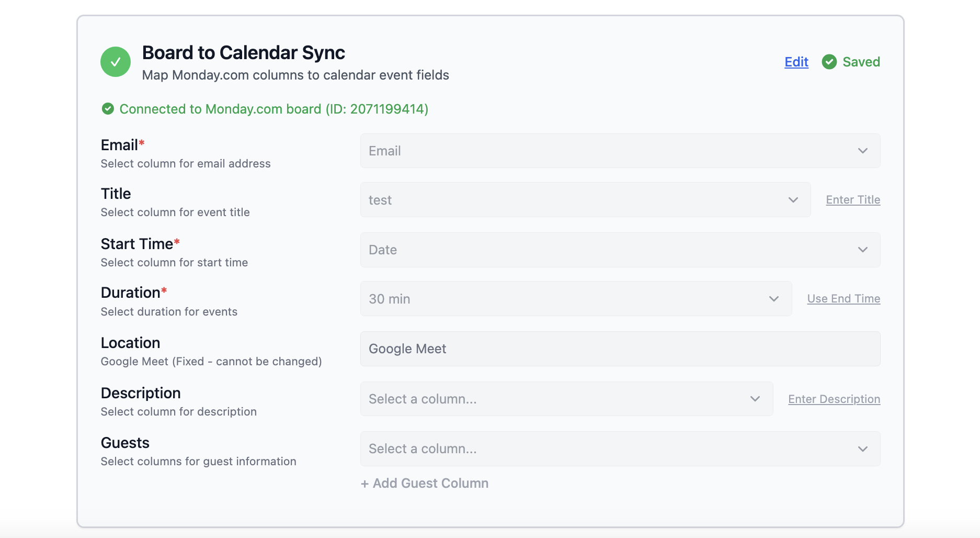Click the Email placeholder in the Email field

pos(384,151)
